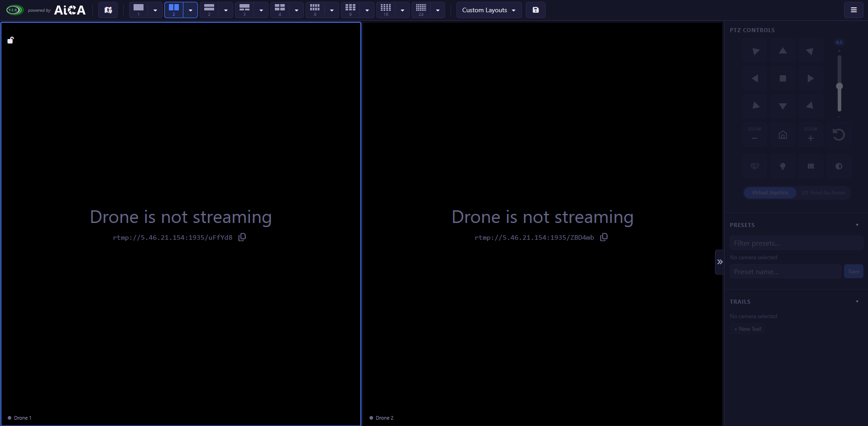This screenshot has height=426, width=868.
Task: Select the 3-camera layout button
Action: tap(245, 10)
